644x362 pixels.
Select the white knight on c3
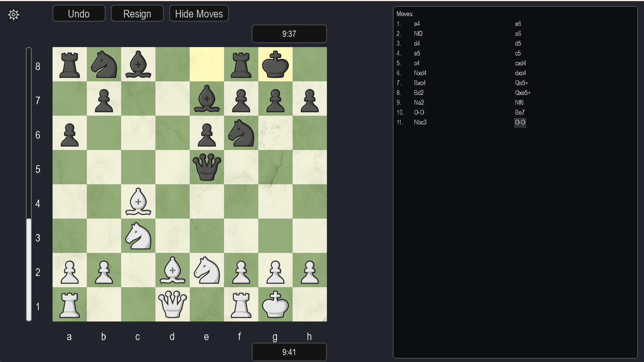pyautogui.click(x=138, y=236)
